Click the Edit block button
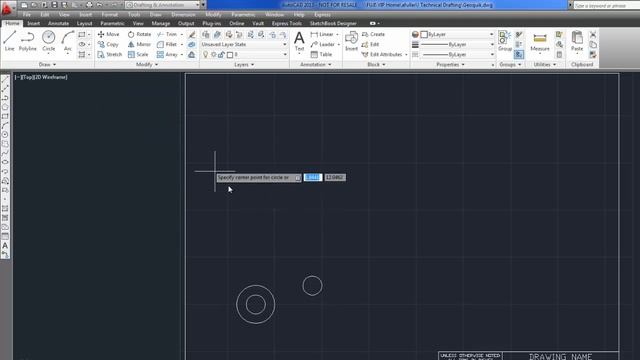The image size is (640, 360). click(x=370, y=44)
